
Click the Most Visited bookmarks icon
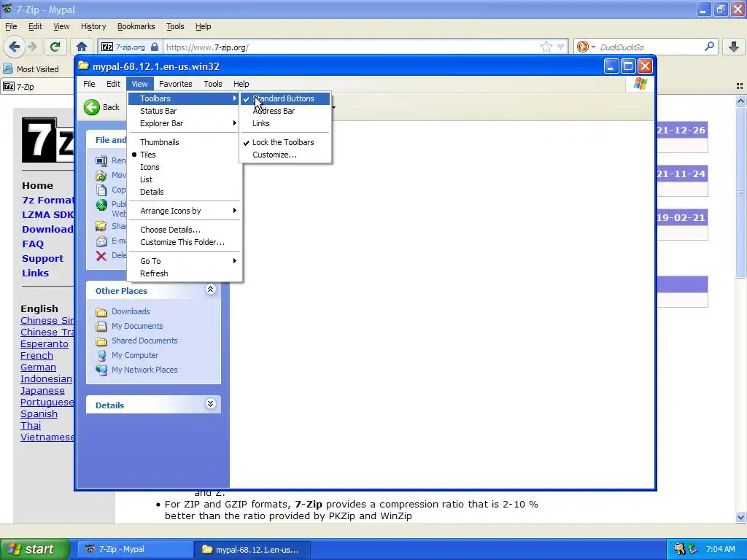[x=7, y=69]
